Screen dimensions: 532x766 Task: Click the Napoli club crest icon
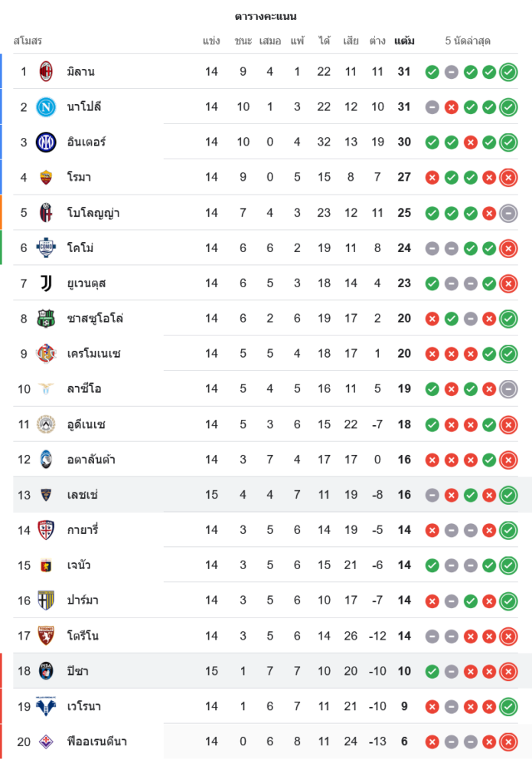[x=46, y=106]
